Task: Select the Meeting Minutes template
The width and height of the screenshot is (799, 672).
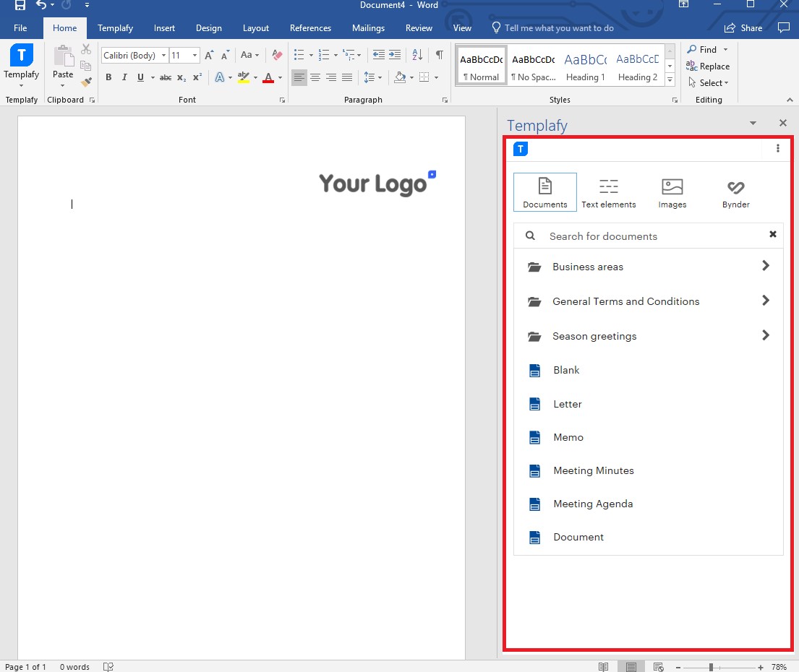Action: (x=592, y=470)
